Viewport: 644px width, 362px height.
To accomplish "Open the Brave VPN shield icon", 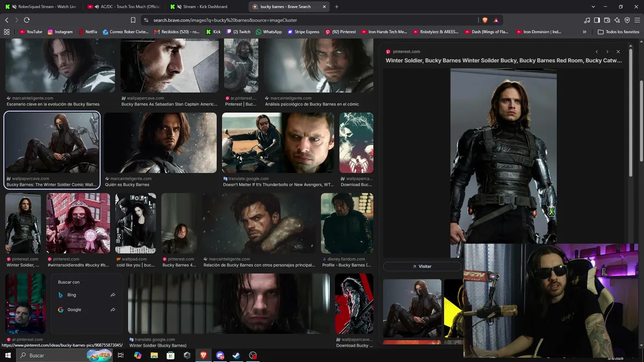I will pyautogui.click(x=627, y=20).
